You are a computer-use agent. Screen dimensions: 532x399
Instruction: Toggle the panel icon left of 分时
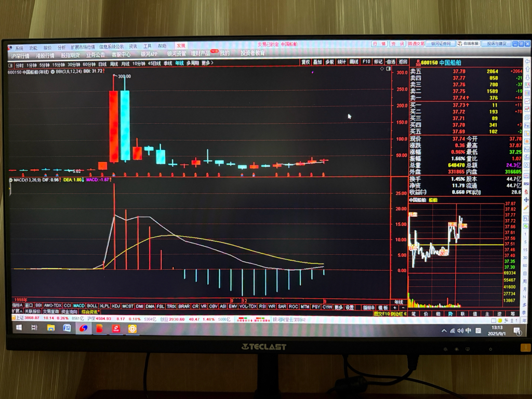pyautogui.click(x=10, y=65)
